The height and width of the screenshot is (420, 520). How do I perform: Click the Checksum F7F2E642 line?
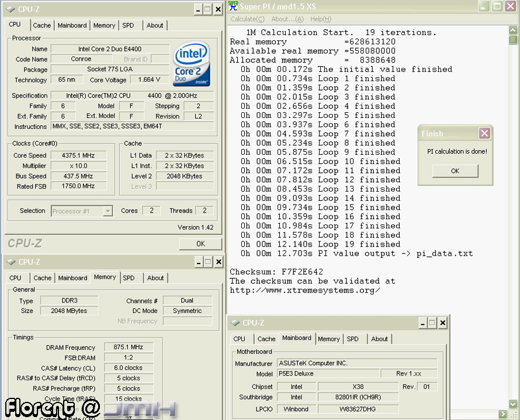pos(276,272)
